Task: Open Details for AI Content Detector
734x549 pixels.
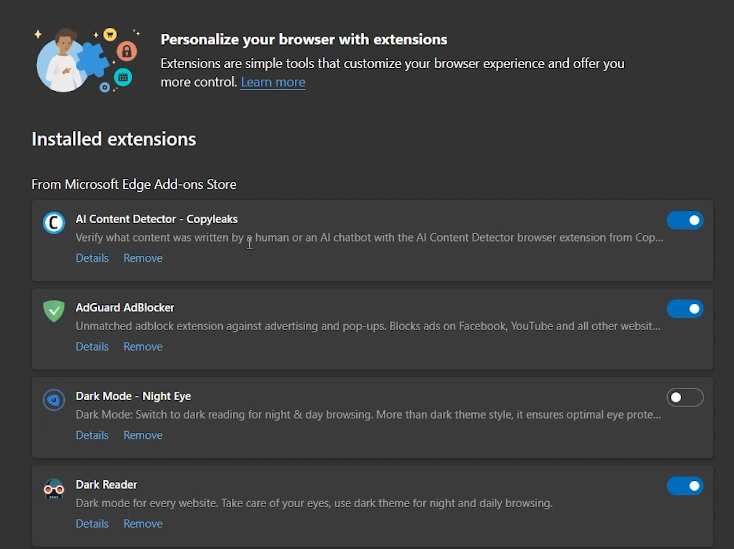Action: coord(92,258)
